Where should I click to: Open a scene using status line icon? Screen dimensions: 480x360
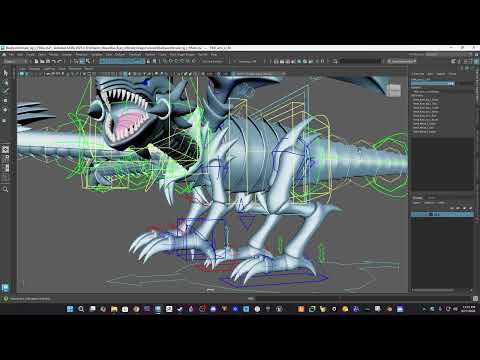coord(43,61)
